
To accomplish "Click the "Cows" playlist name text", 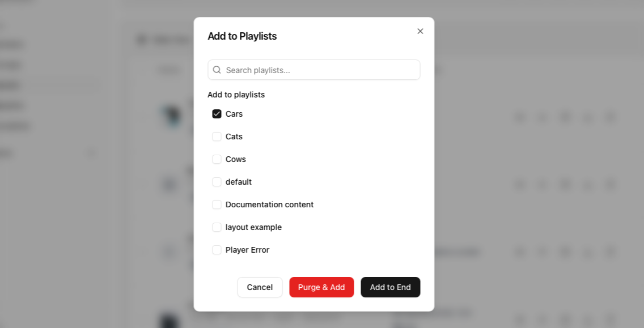I will [x=236, y=159].
